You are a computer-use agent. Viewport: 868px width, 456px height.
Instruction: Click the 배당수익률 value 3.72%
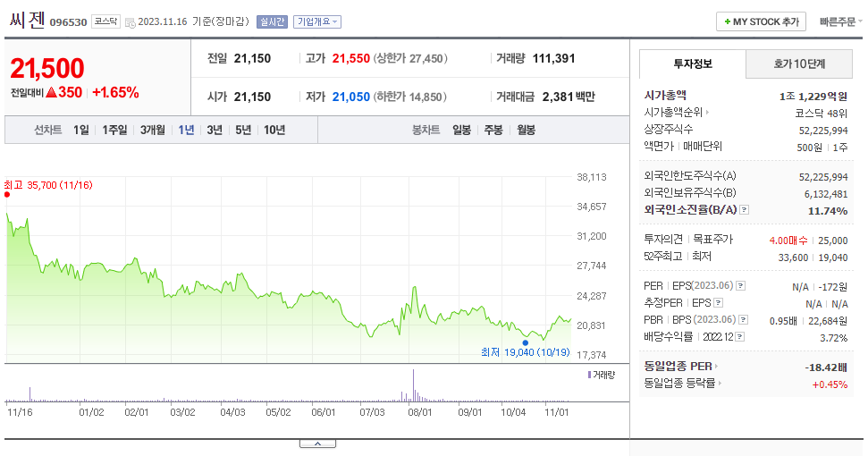pos(834,338)
